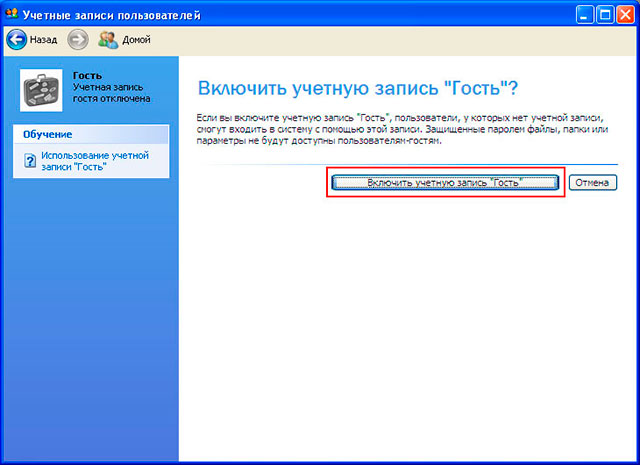Click the Назад label in toolbar
The height and width of the screenshot is (465, 640).
tap(43, 40)
